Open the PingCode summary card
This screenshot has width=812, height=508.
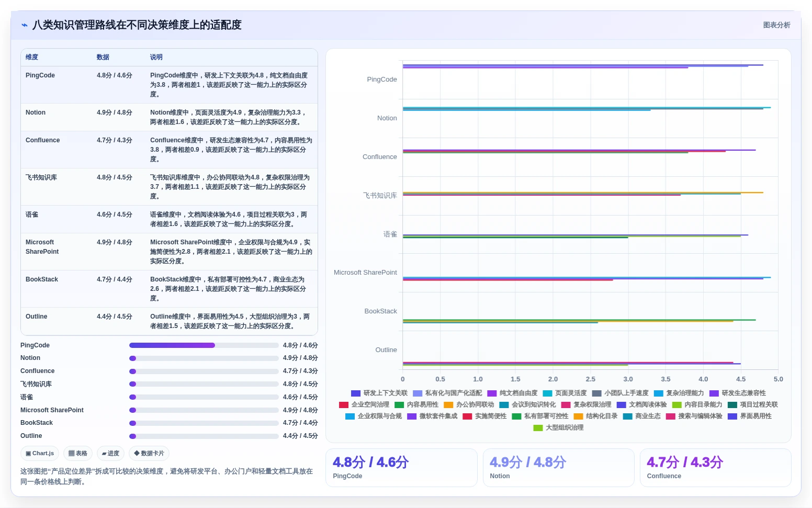[x=401, y=468]
